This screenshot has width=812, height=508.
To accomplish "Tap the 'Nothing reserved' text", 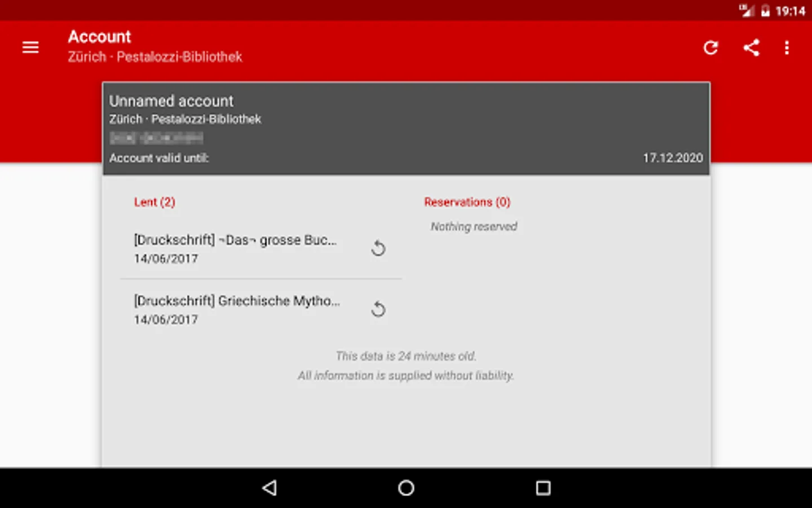I will pos(474,226).
